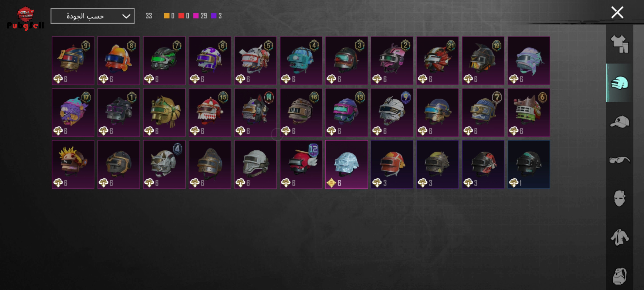Close the inventory screen
Image resolution: width=644 pixels, height=290 pixels.
click(x=617, y=13)
